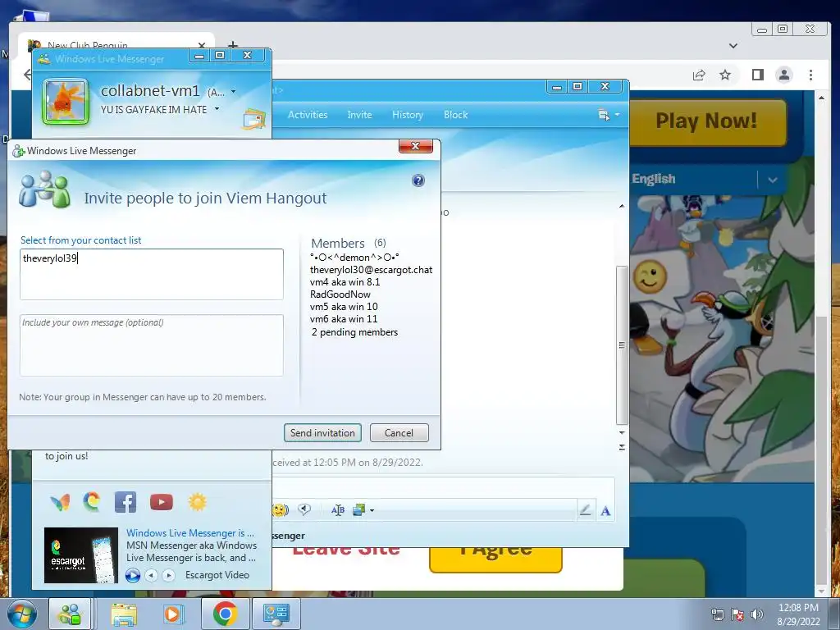Click the demon member entry in list

click(x=354, y=257)
